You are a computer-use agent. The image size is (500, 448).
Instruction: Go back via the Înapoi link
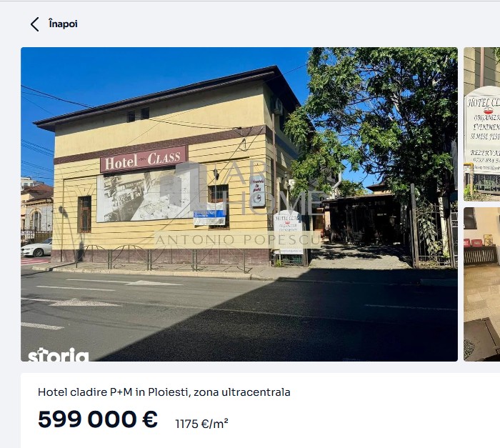pyautogui.click(x=63, y=24)
